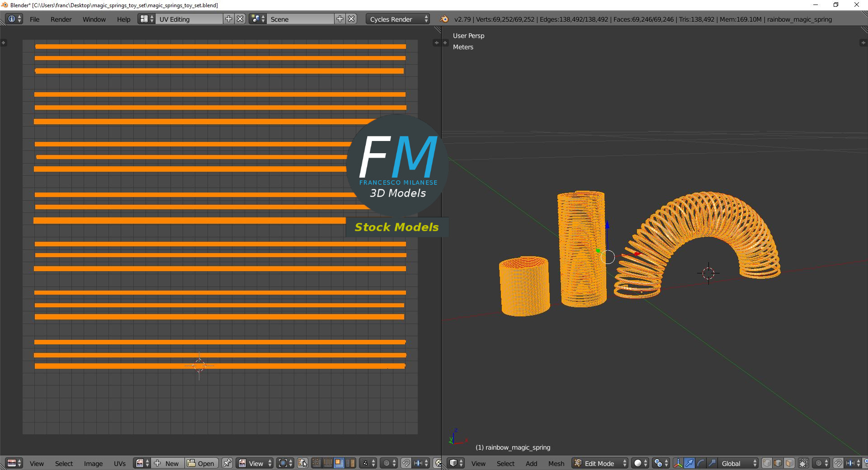Add a new screen layout
The width and height of the screenshot is (868, 470).
click(x=229, y=19)
